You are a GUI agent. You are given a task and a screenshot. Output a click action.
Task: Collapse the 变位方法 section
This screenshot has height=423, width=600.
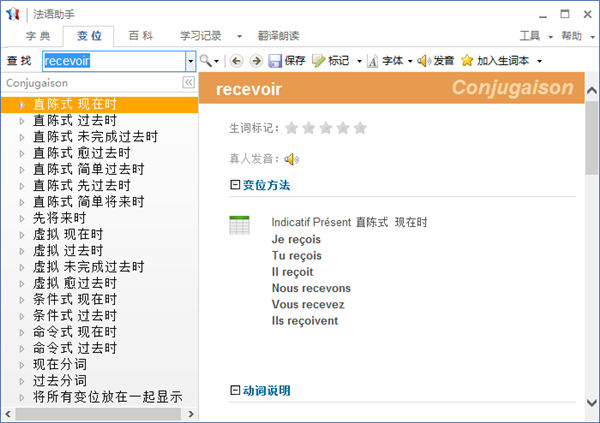pyautogui.click(x=235, y=185)
